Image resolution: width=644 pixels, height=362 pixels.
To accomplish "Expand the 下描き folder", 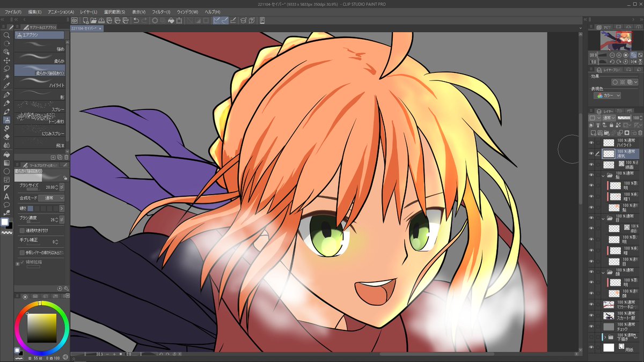I will pos(605,337).
